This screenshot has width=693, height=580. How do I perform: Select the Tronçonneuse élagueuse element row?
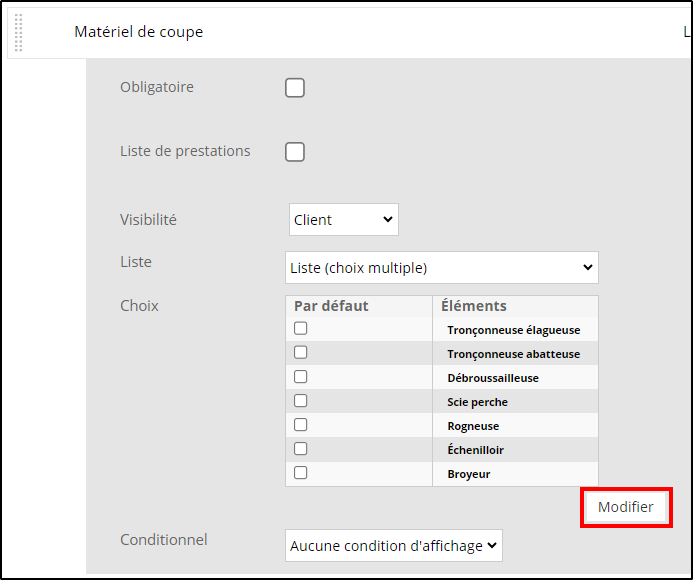tap(442, 329)
